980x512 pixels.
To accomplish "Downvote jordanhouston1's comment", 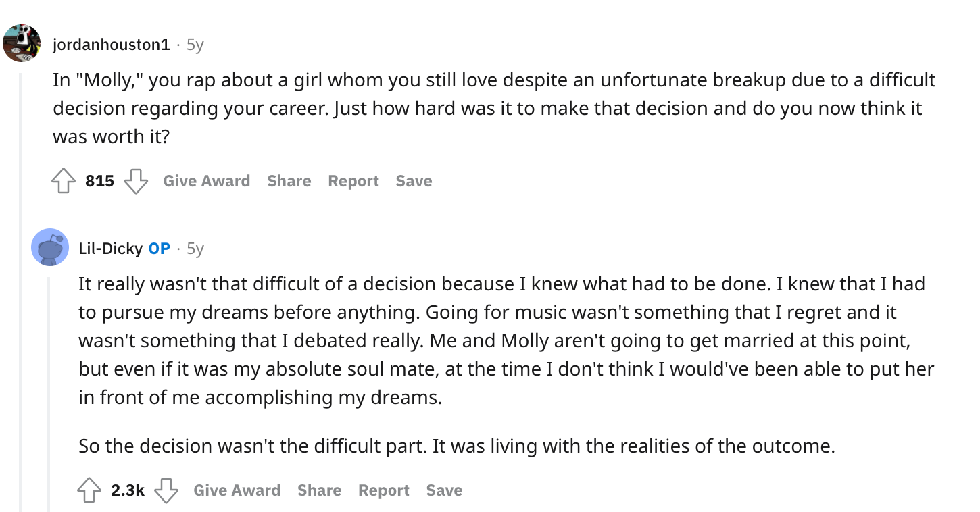I will 136,181.
